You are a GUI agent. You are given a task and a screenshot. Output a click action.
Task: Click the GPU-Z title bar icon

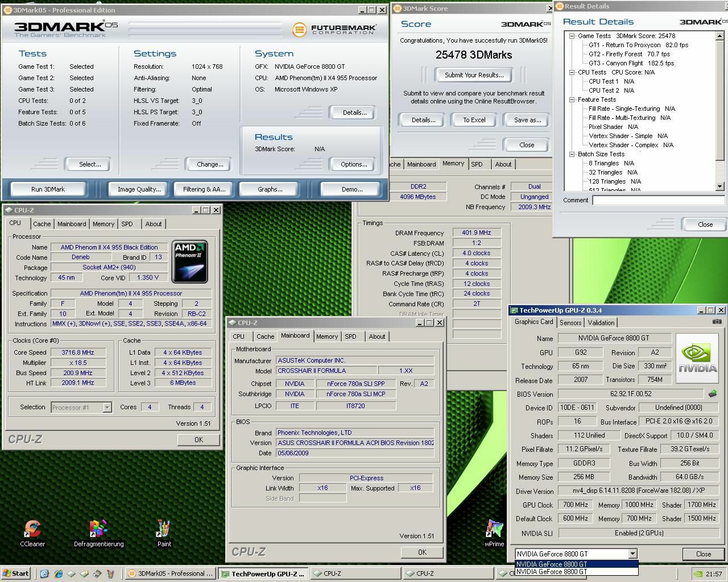pos(514,310)
